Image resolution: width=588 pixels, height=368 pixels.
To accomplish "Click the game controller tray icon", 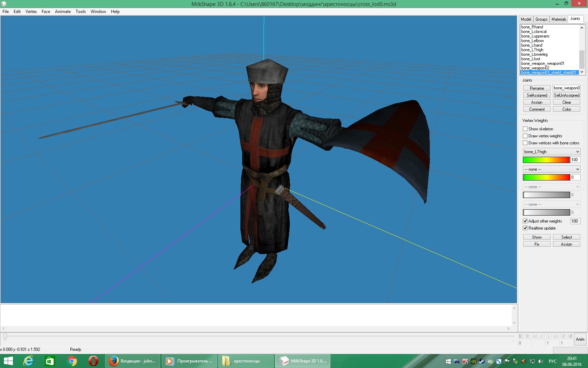I will 456,361.
